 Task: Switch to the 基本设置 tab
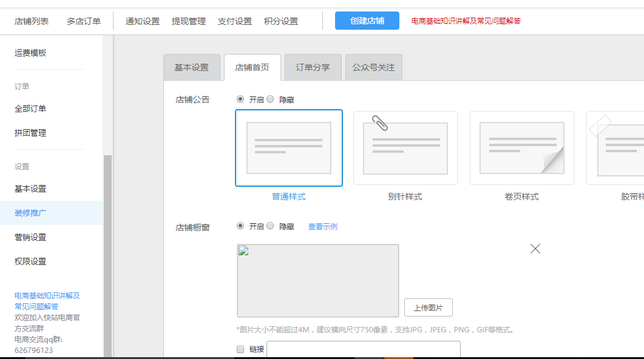click(192, 68)
